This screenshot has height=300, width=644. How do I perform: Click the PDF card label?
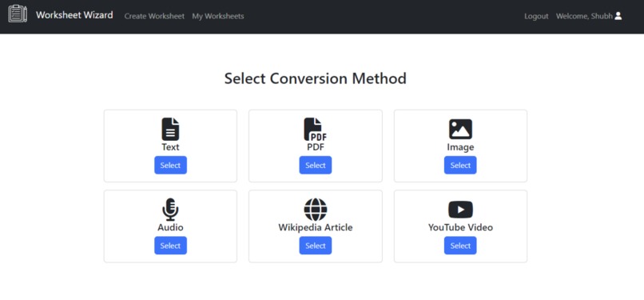(316, 147)
